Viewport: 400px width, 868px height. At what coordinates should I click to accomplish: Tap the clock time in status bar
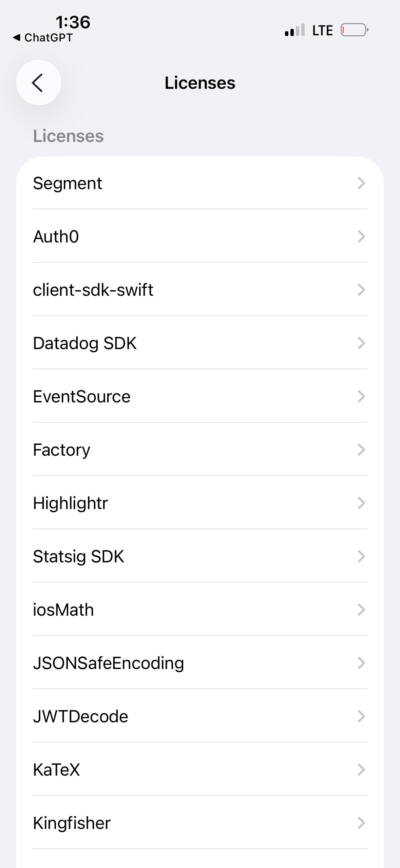pos(73,22)
